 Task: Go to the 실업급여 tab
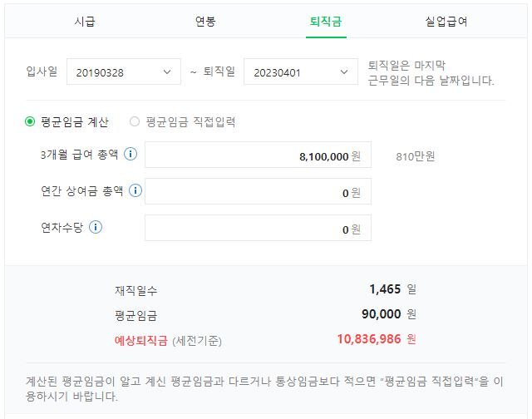coord(446,22)
